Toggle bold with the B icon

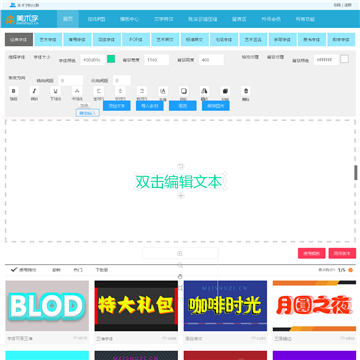click(14, 91)
